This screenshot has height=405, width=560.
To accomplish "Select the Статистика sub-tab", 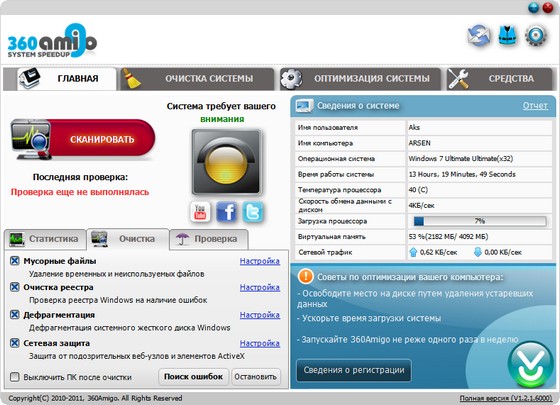I will 45,239.
